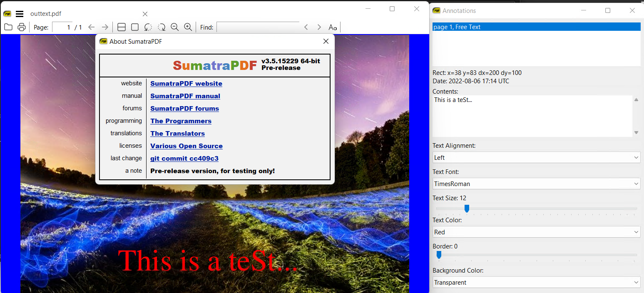This screenshot has height=293, width=644.
Task: Click the SumatraPDF app icon in title bar
Action: [7, 14]
